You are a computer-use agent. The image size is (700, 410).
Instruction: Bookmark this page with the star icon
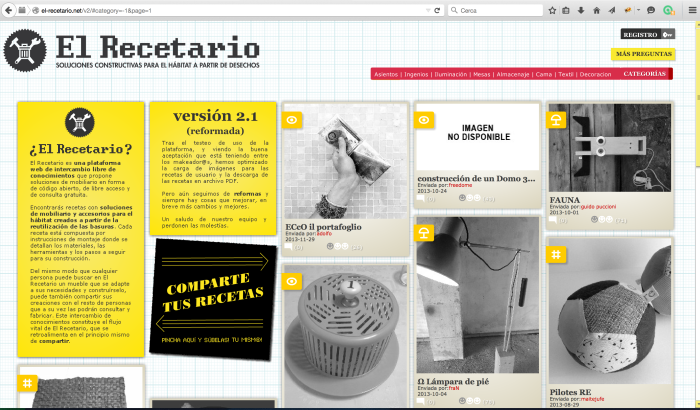coord(552,10)
